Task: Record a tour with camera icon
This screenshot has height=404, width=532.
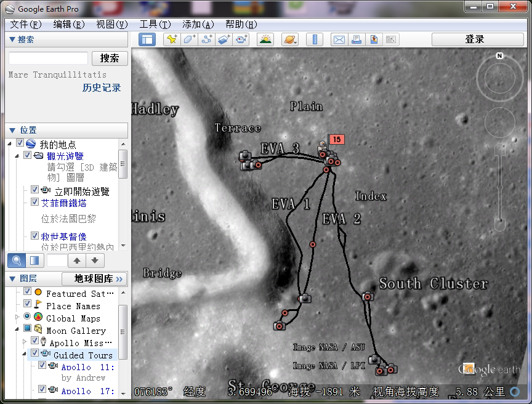Action: [x=241, y=39]
